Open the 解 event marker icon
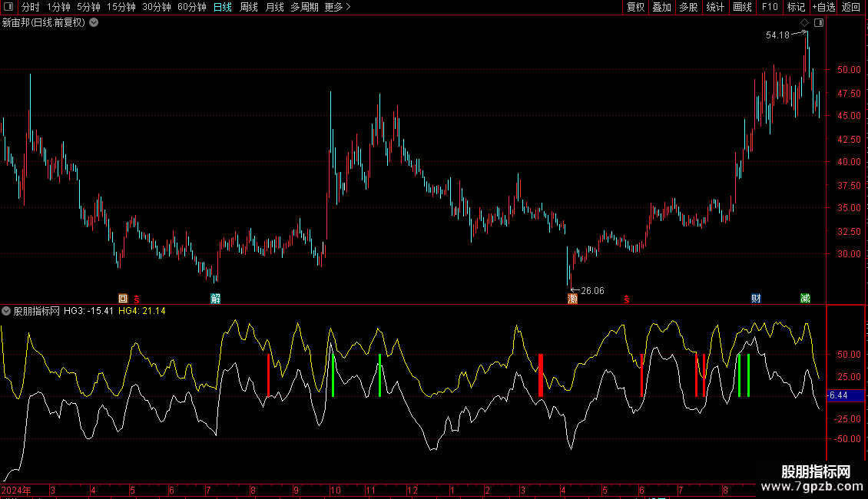The image size is (868, 499). (215, 298)
